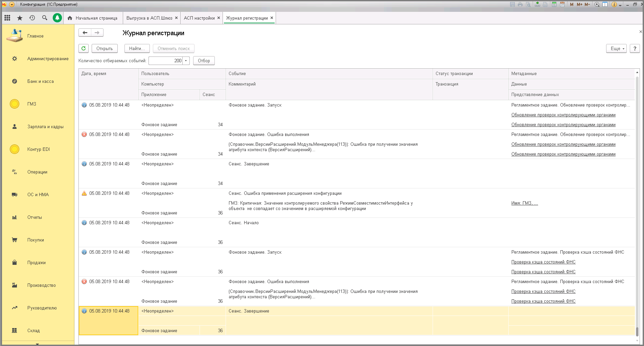The image size is (644, 346).
Task: Click the Открыть button
Action: (x=105, y=48)
